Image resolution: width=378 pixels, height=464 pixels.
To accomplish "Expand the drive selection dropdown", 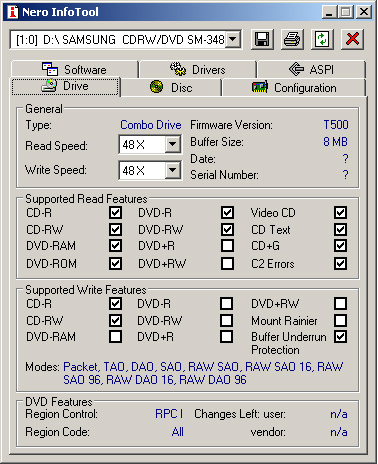I will coord(233,40).
